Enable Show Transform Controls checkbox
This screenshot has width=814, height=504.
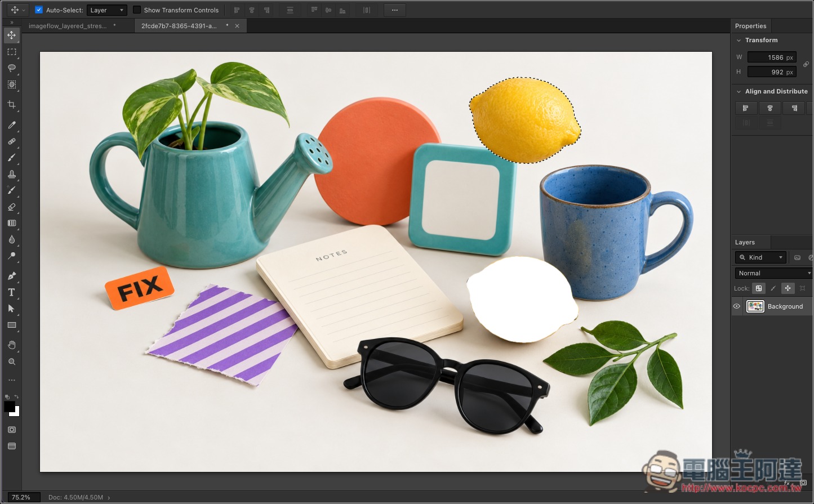pyautogui.click(x=137, y=10)
